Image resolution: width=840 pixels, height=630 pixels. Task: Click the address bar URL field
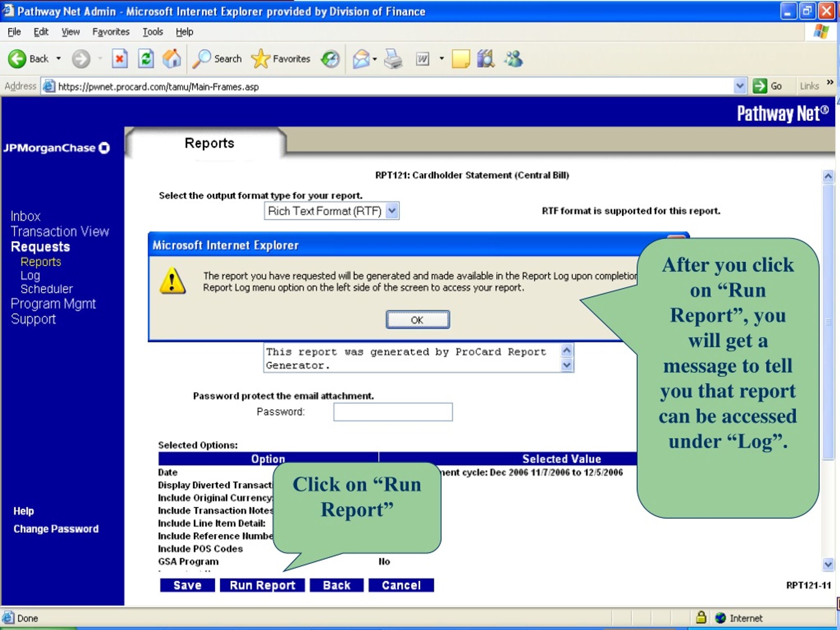[x=393, y=87]
